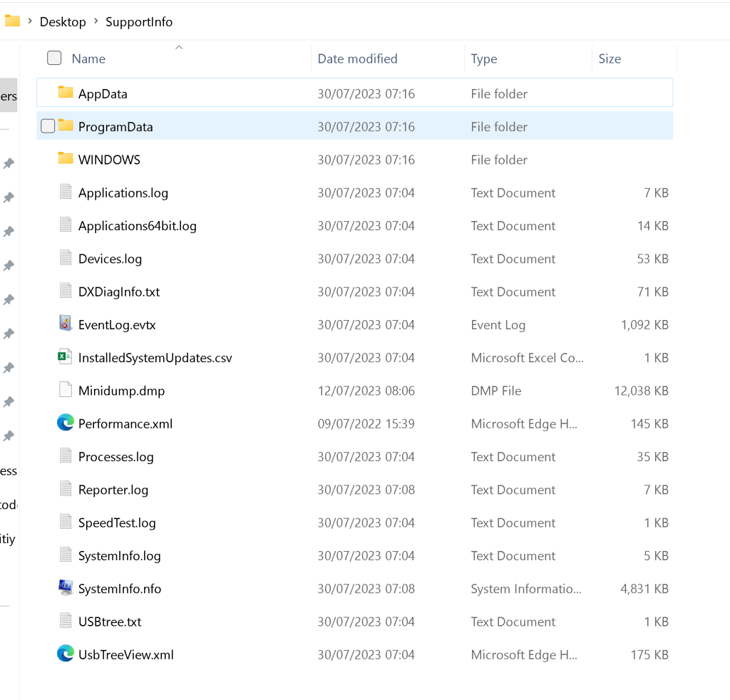730x700 pixels.
Task: Select the AppData folder name
Action: point(103,94)
